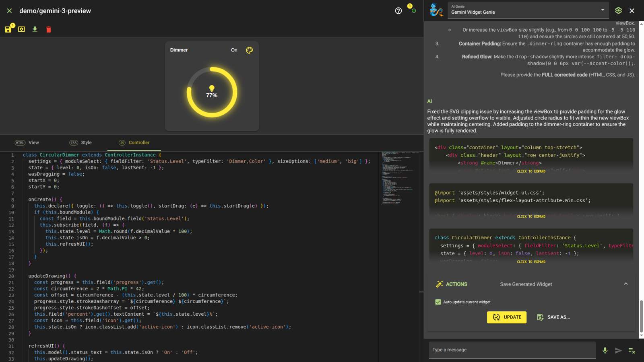This screenshot has width=644, height=362.
Task: Click the save widget floppy disk icon
Action: click(8, 29)
